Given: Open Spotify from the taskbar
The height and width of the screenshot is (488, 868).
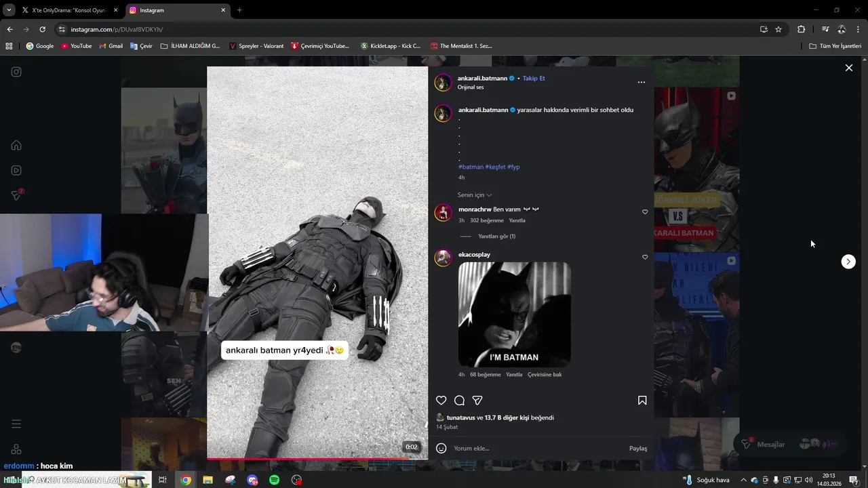Looking at the screenshot, I should click(x=275, y=480).
